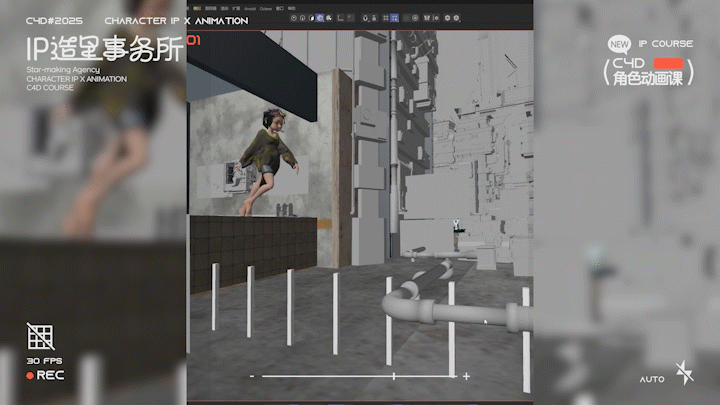Click the red rectangle next to C4D
This screenshot has height=405, width=720.
tap(668, 63)
